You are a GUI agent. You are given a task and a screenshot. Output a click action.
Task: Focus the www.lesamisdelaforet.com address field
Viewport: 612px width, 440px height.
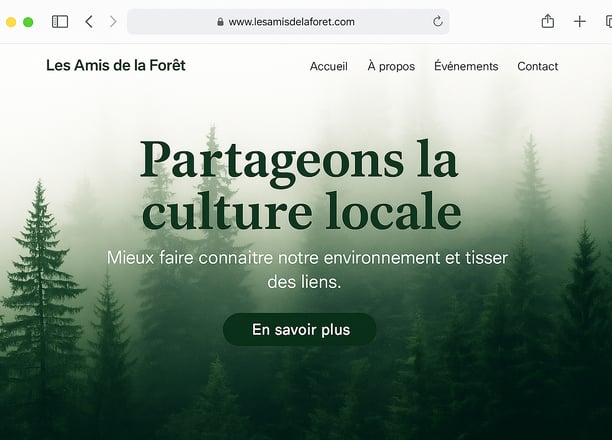point(288,21)
